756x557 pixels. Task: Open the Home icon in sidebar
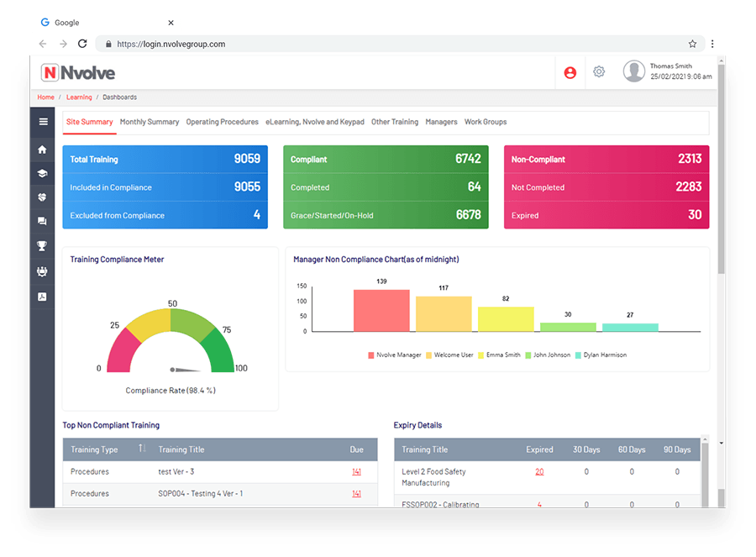(42, 150)
